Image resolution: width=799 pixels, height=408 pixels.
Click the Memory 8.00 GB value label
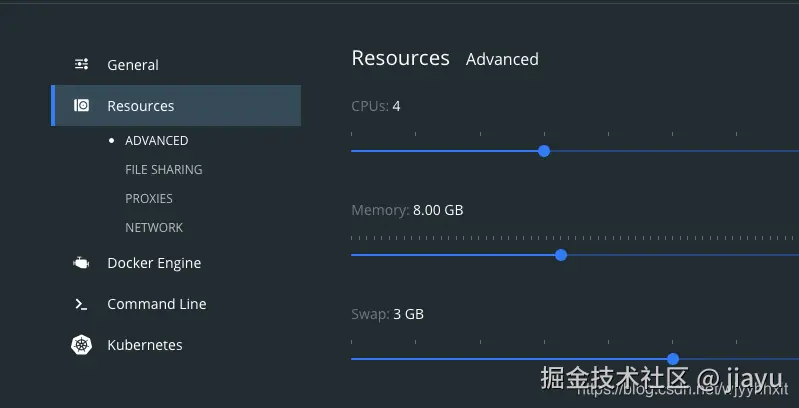tap(438, 210)
